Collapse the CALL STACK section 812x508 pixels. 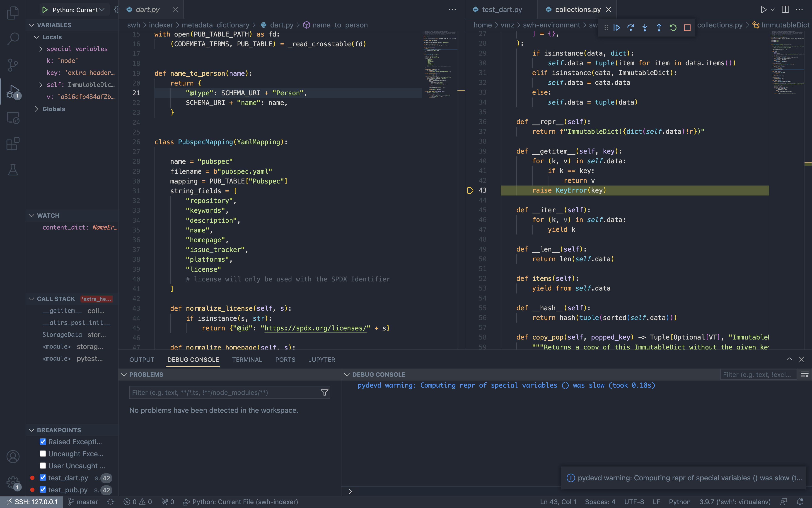(x=31, y=299)
